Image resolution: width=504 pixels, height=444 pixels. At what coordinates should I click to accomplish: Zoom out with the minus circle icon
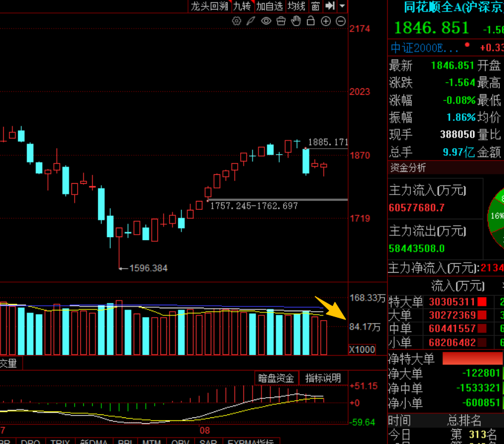coord(341,21)
